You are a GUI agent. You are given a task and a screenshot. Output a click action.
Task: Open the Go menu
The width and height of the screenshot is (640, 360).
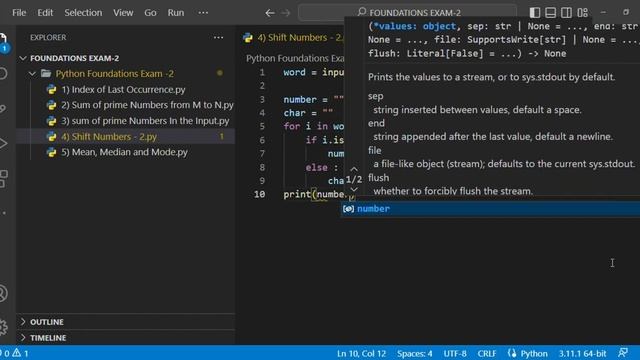(x=150, y=13)
